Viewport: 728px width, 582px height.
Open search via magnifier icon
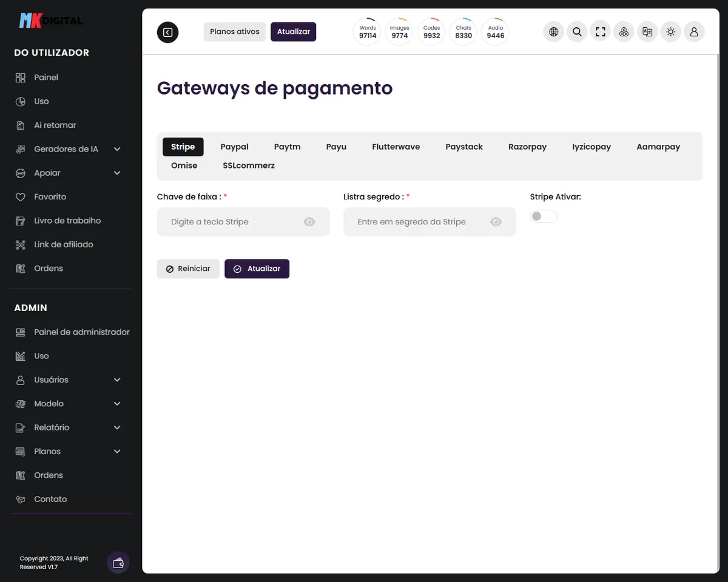click(x=577, y=32)
